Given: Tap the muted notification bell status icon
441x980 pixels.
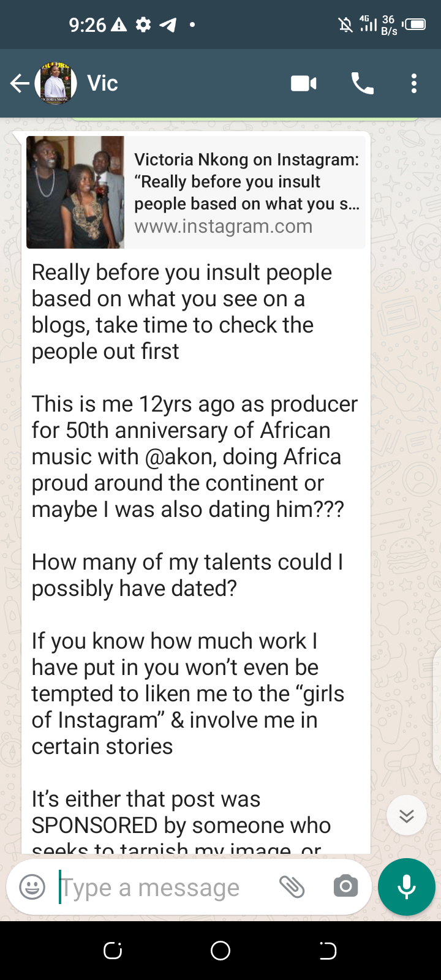Looking at the screenshot, I should (345, 24).
